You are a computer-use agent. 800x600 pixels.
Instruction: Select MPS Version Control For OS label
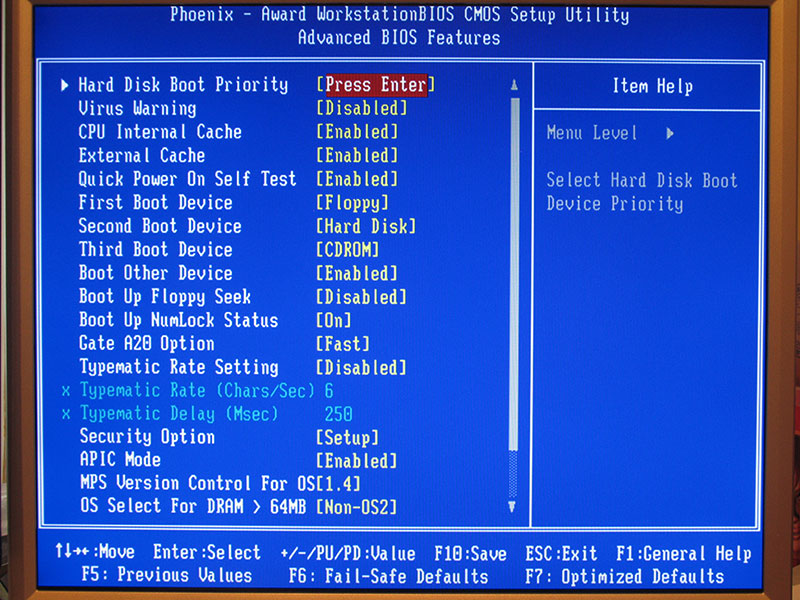[197, 483]
